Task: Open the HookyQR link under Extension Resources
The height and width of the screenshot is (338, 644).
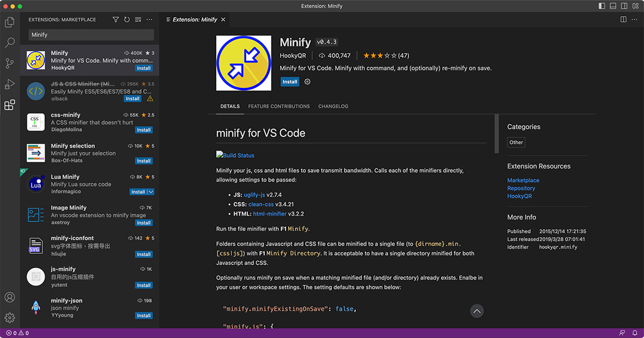Action: [519, 196]
